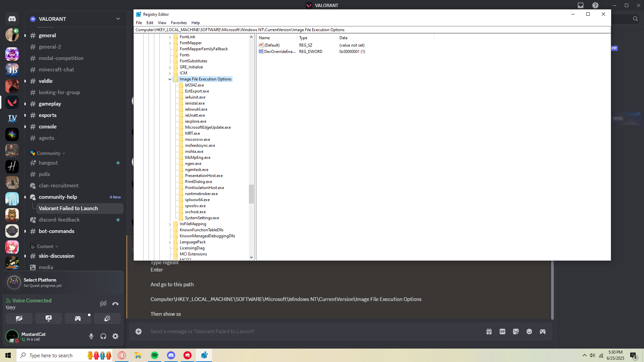Turn on camera button in voice panel
Image resolution: width=644 pixels, height=362 pixels.
(x=19, y=318)
